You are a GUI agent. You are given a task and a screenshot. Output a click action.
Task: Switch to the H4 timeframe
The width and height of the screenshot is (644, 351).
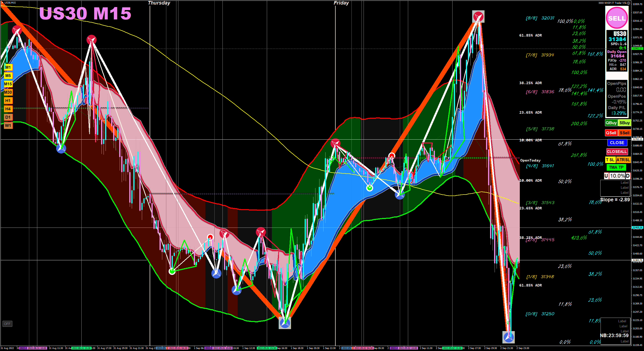8,109
